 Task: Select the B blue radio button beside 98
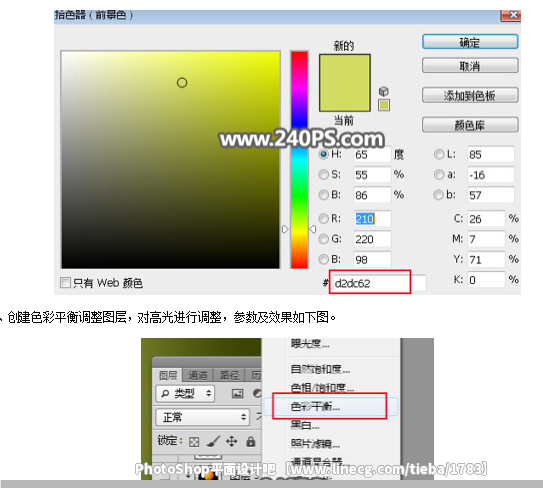[323, 259]
